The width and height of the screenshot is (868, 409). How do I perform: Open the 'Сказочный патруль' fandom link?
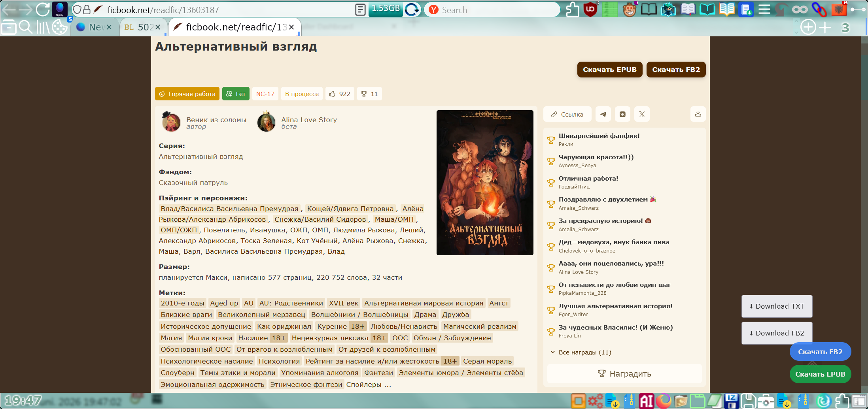coord(193,183)
